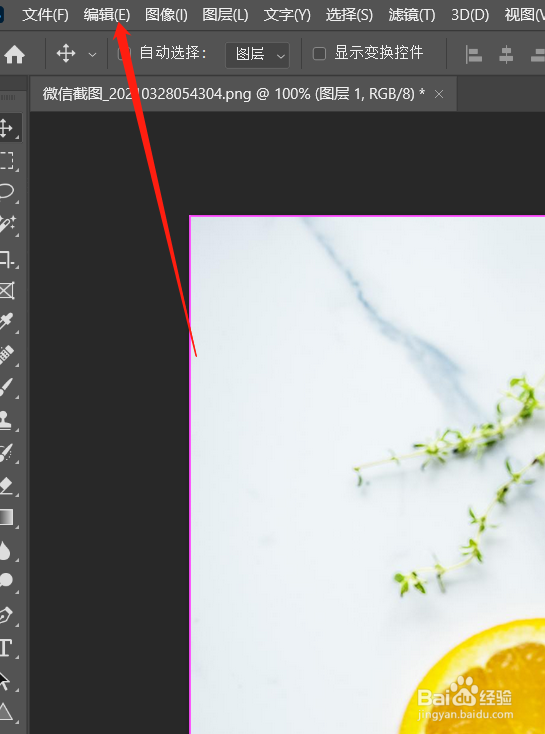Image resolution: width=545 pixels, height=734 pixels.
Task: Click the align horizontal centers icon
Action: tap(506, 55)
